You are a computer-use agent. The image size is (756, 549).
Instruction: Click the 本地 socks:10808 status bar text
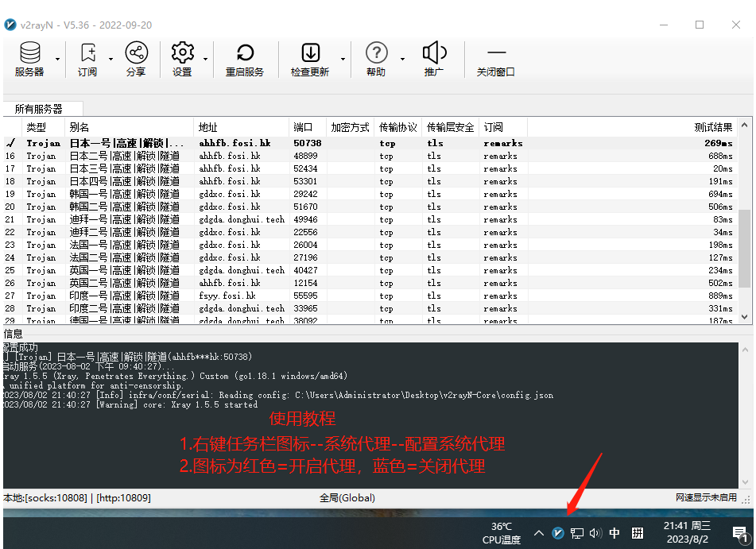coord(76,498)
